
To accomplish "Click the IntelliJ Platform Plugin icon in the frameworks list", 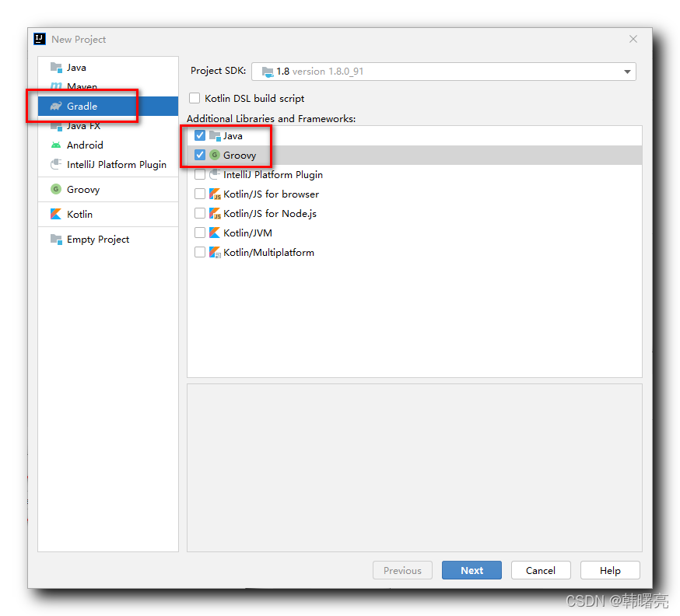I will point(215,174).
